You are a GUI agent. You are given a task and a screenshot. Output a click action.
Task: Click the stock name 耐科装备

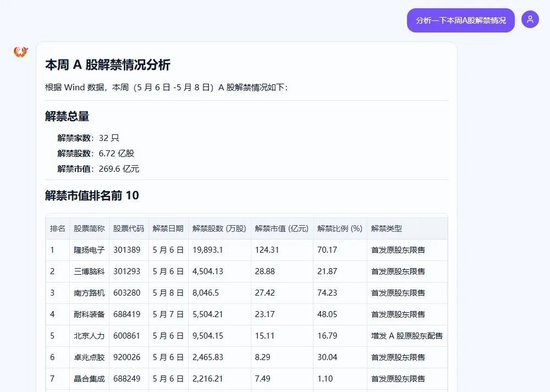click(89, 314)
